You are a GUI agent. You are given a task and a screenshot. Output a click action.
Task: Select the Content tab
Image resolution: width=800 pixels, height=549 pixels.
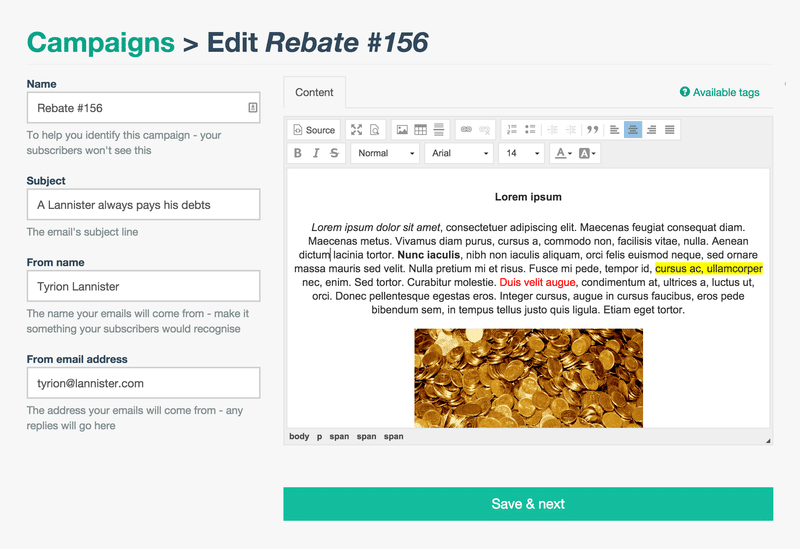[314, 92]
